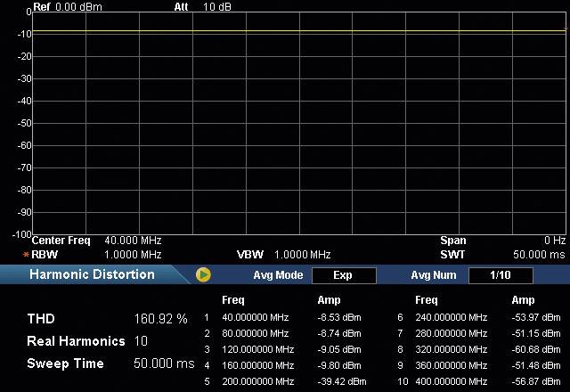Click the THD 160.92 % result
The width and height of the screenshot is (570, 392).
point(160,318)
